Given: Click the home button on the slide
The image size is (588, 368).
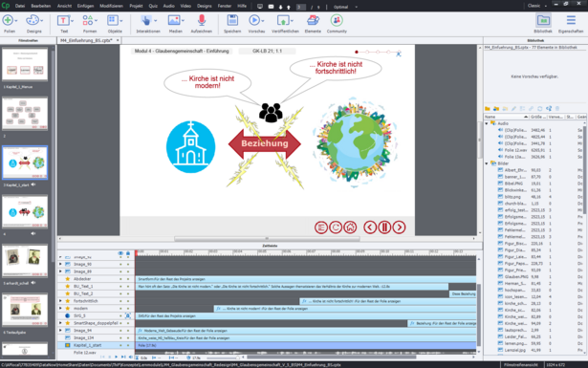Looking at the screenshot, I should [350, 227].
